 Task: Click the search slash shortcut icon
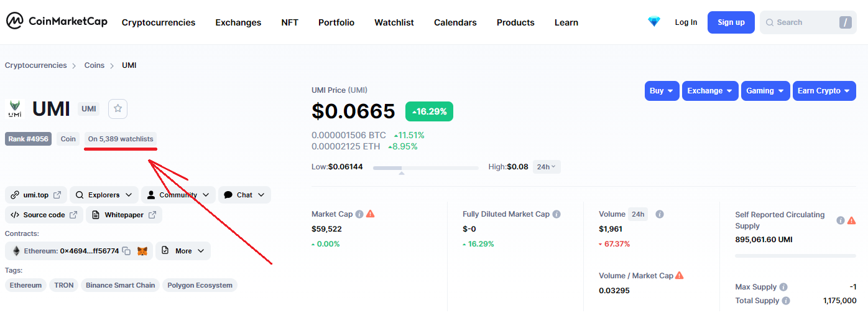(x=845, y=22)
